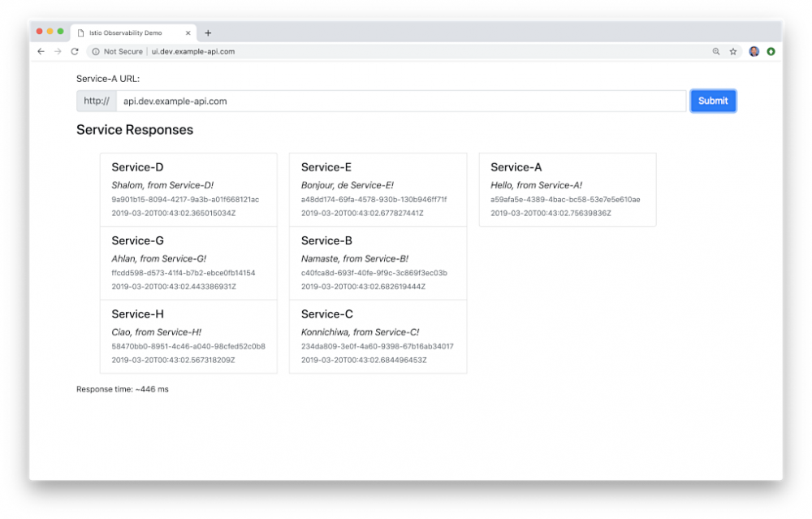Viewport: 812px width, 519px height.
Task: Submit the Service-A URL
Action: 713,101
